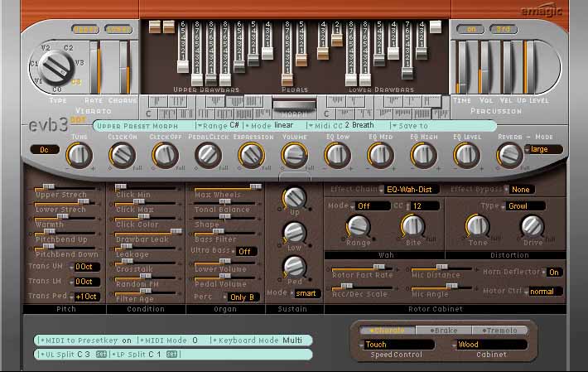
Task: Click the Reverb amount knob
Action: coord(509,155)
